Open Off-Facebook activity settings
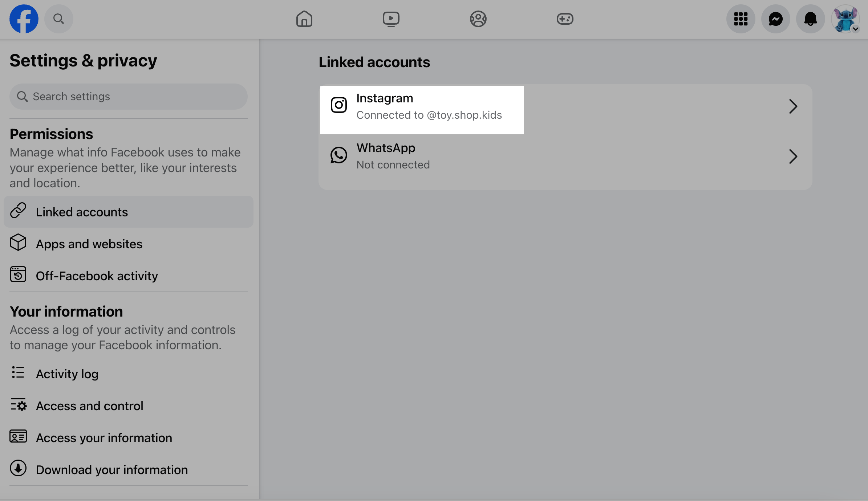 pyautogui.click(x=97, y=276)
